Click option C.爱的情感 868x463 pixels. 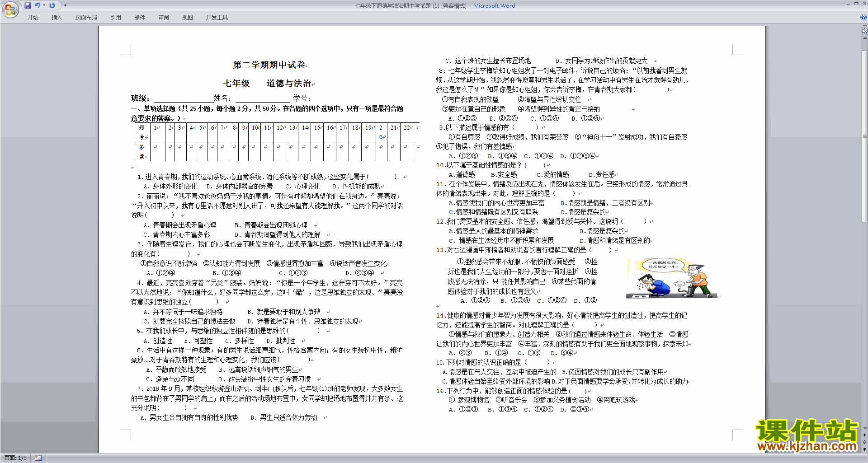pos(553,175)
